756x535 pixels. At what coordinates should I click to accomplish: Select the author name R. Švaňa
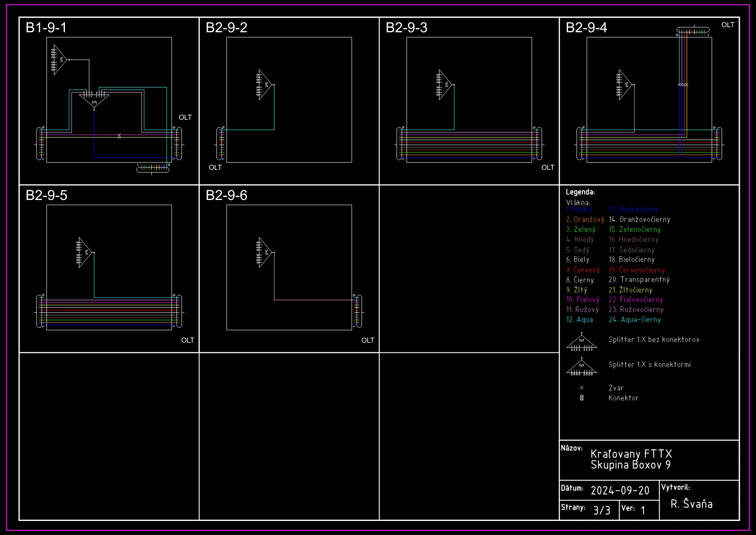point(691,504)
